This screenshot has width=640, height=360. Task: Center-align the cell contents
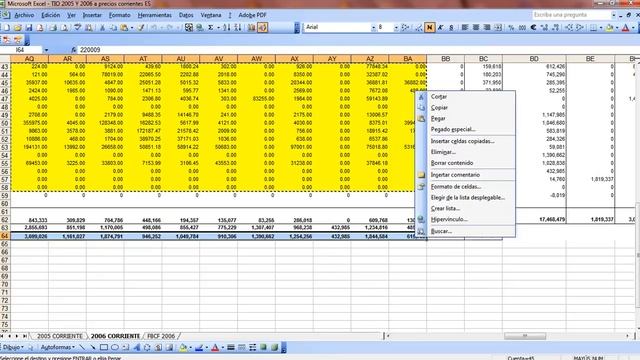point(476,27)
